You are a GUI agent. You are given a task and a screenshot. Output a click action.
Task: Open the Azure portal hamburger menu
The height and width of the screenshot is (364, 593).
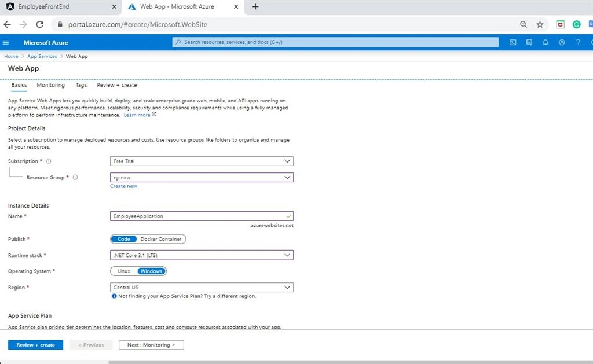point(6,42)
